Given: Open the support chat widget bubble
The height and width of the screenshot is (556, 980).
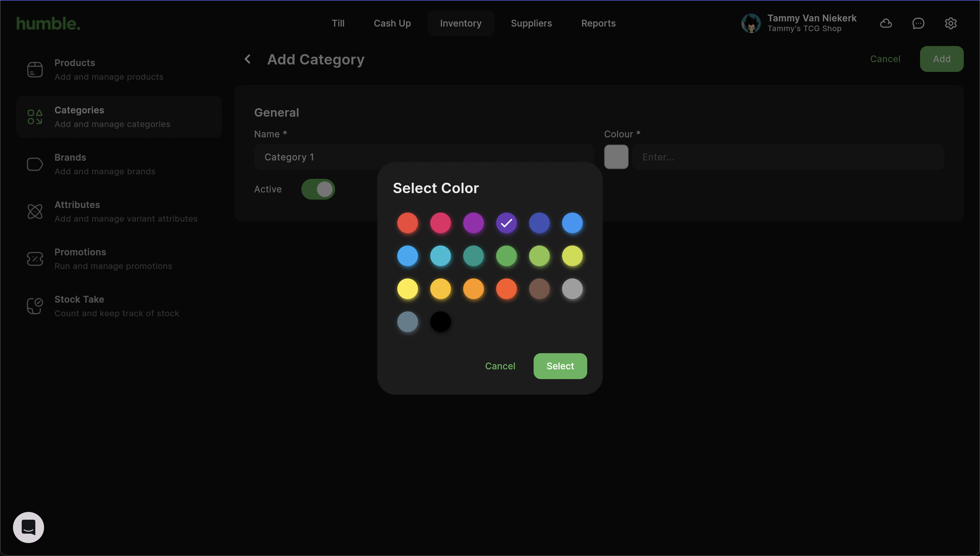Looking at the screenshot, I should pos(28,527).
